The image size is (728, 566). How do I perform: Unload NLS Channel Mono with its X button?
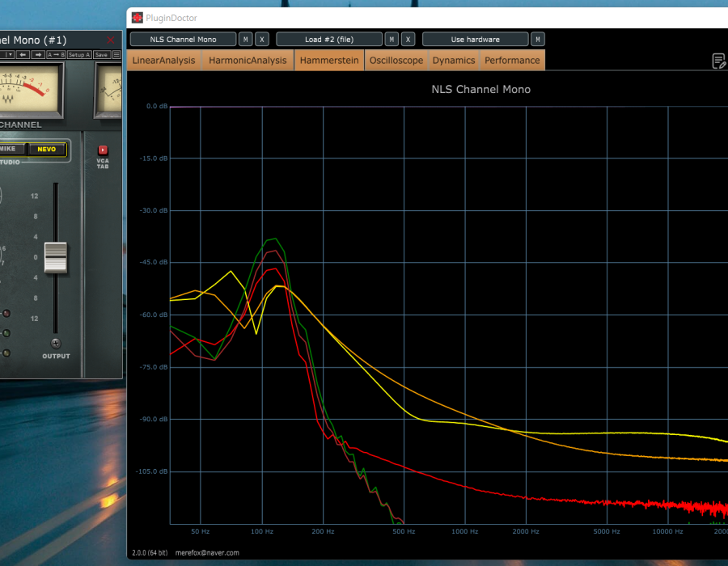tap(262, 40)
